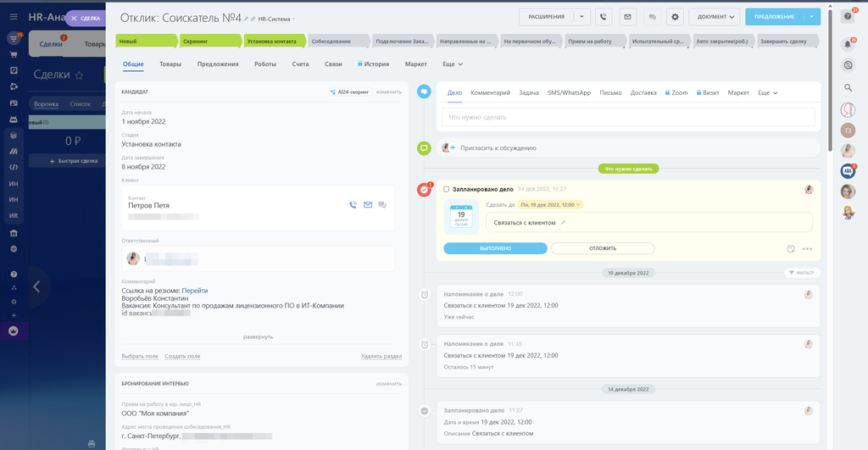Call contact Петров Петя via phone icon
The image size is (868, 450).
tap(353, 205)
